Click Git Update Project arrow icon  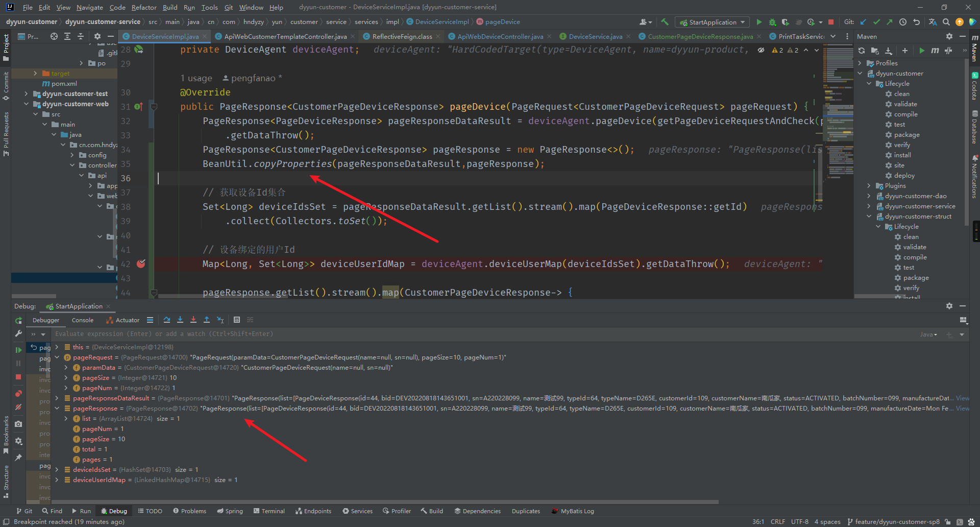[x=863, y=22]
